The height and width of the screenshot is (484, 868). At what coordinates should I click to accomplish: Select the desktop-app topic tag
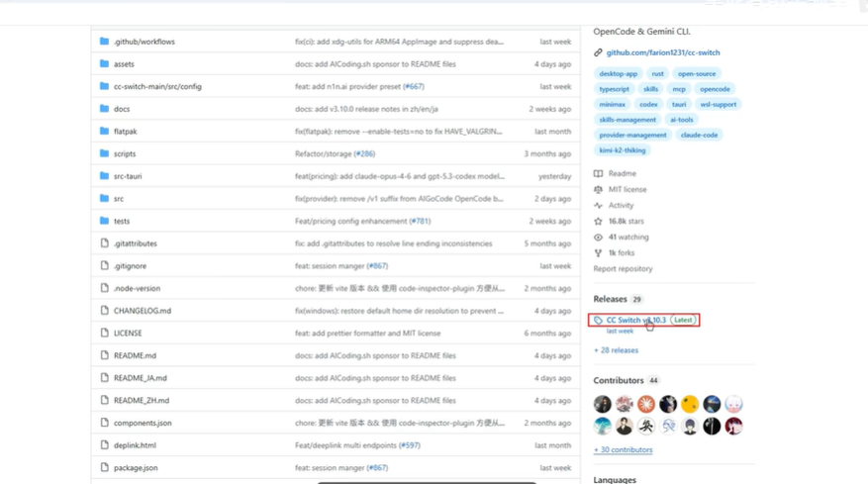(x=618, y=73)
